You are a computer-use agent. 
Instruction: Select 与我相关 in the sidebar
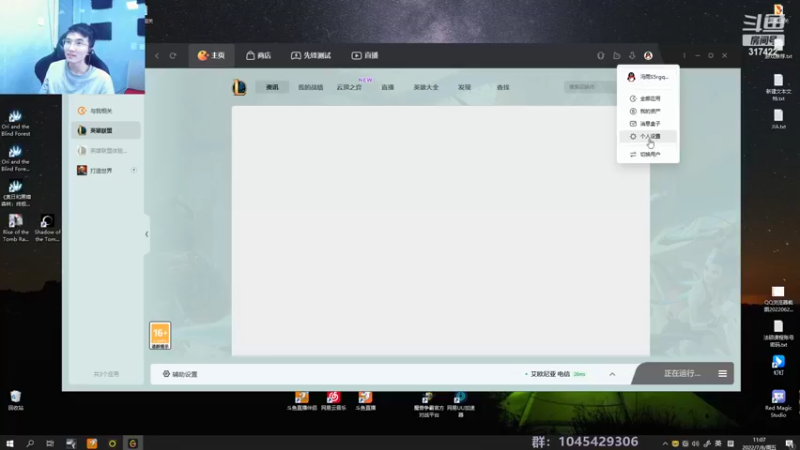point(106,111)
